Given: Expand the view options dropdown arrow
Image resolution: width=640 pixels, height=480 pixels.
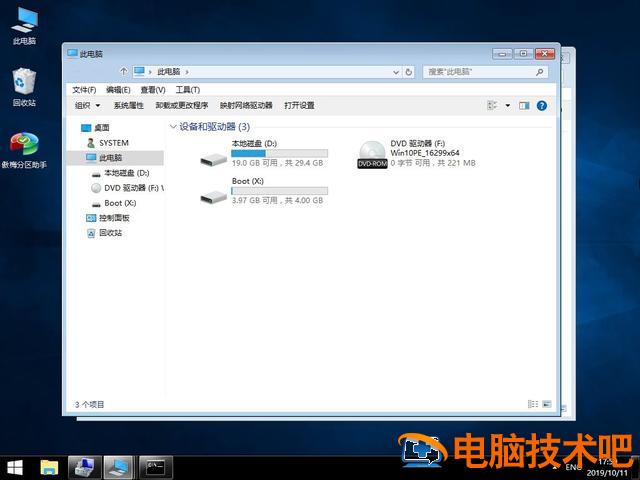Looking at the screenshot, I should (x=507, y=105).
